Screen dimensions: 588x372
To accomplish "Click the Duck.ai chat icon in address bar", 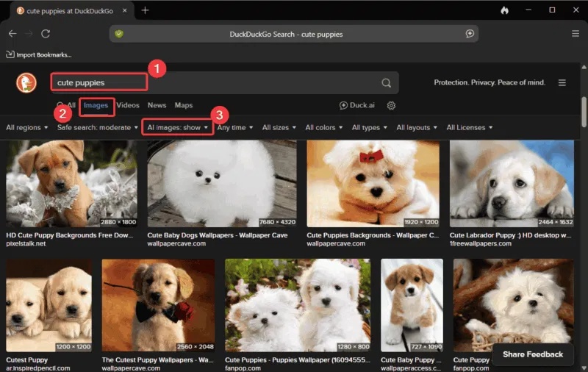I will (x=470, y=34).
